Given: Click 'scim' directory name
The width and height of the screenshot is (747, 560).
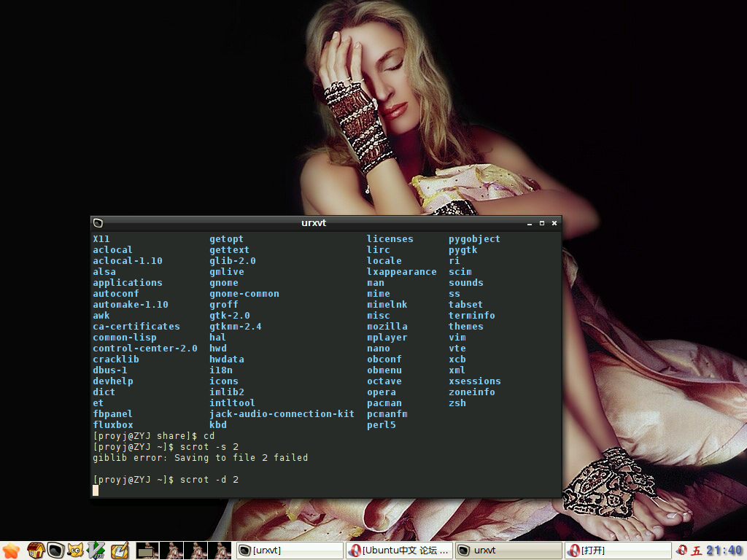Looking at the screenshot, I should (x=460, y=272).
